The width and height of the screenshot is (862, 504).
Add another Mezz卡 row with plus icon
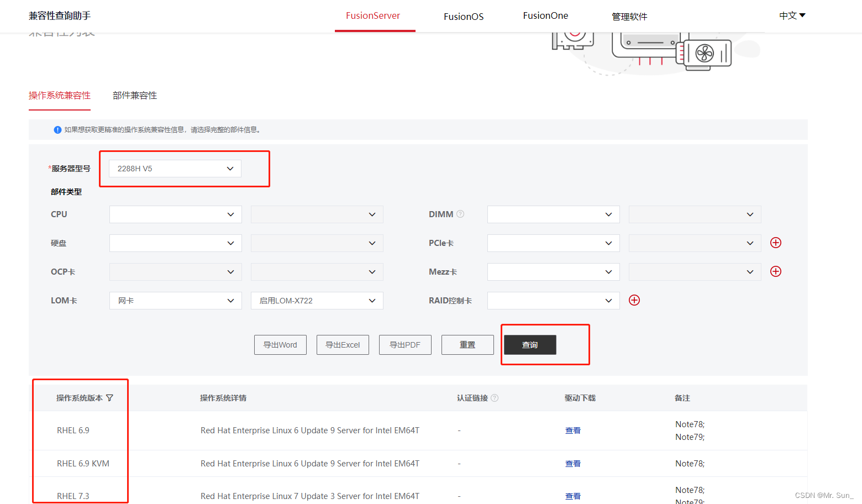pos(776,271)
